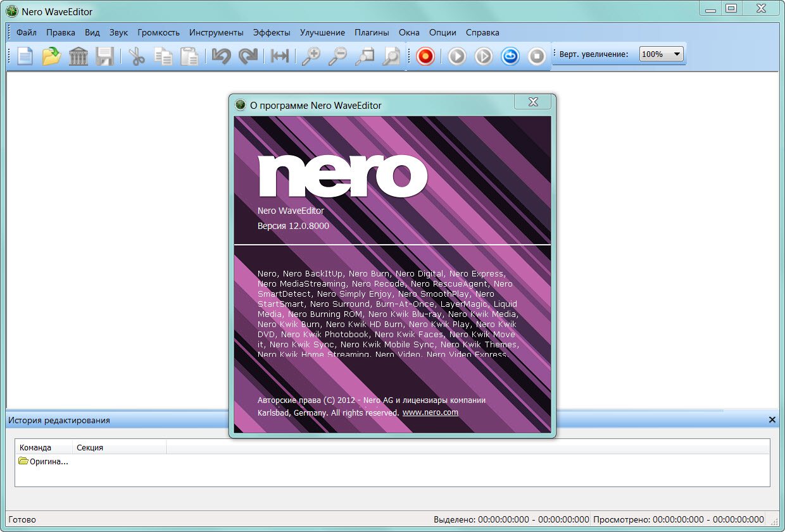Open the Плагины menu
The height and width of the screenshot is (532, 785).
click(x=372, y=32)
